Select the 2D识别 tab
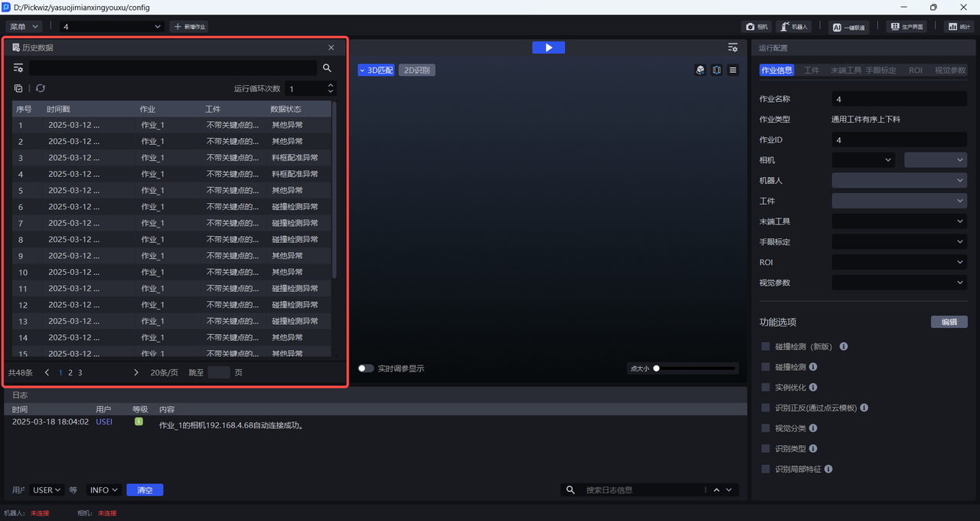This screenshot has width=980, height=521. [416, 70]
